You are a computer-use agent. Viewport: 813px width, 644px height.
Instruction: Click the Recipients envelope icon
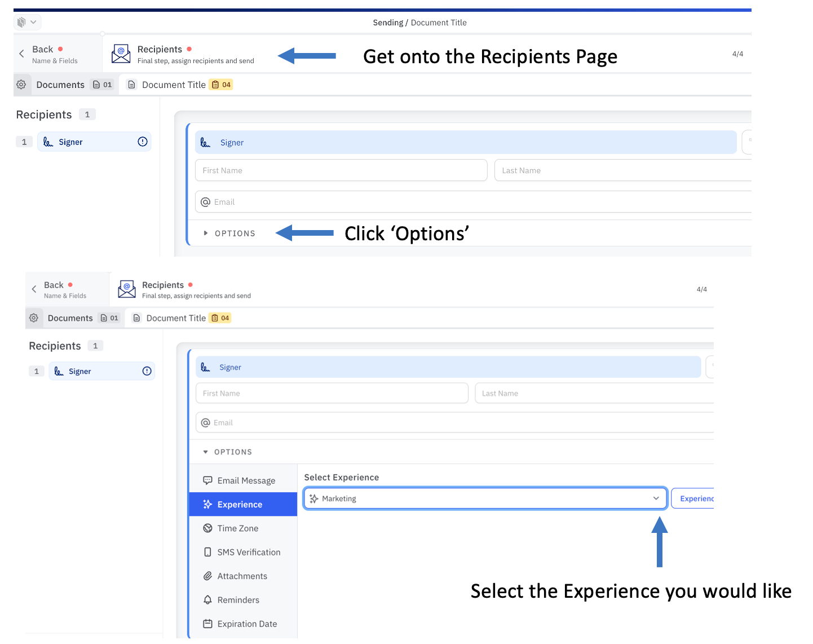click(121, 54)
